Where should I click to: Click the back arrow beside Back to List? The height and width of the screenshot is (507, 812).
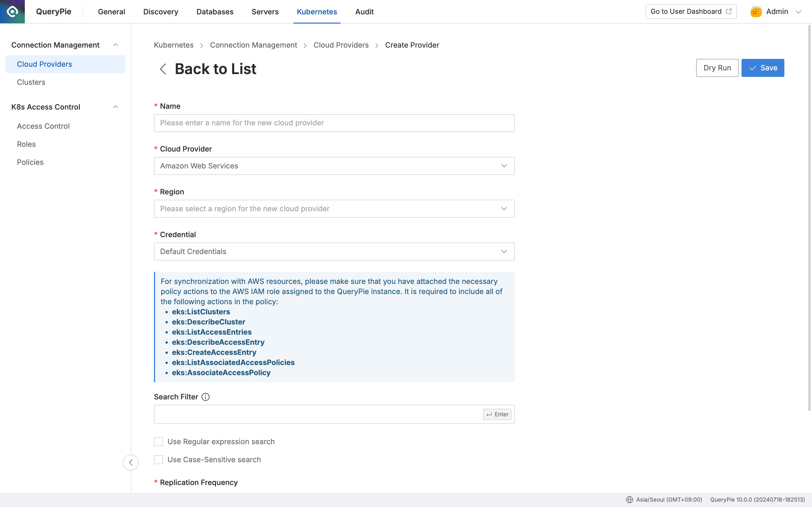pos(163,69)
